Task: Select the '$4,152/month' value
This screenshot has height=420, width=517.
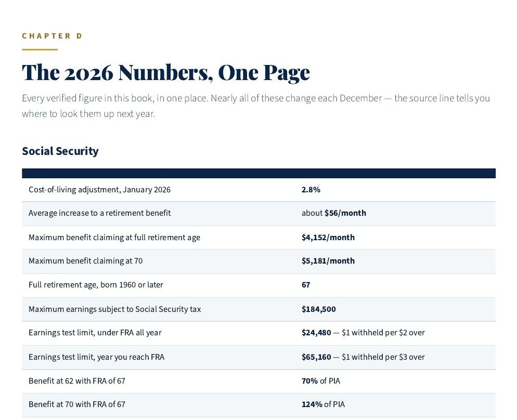Action: coord(328,238)
